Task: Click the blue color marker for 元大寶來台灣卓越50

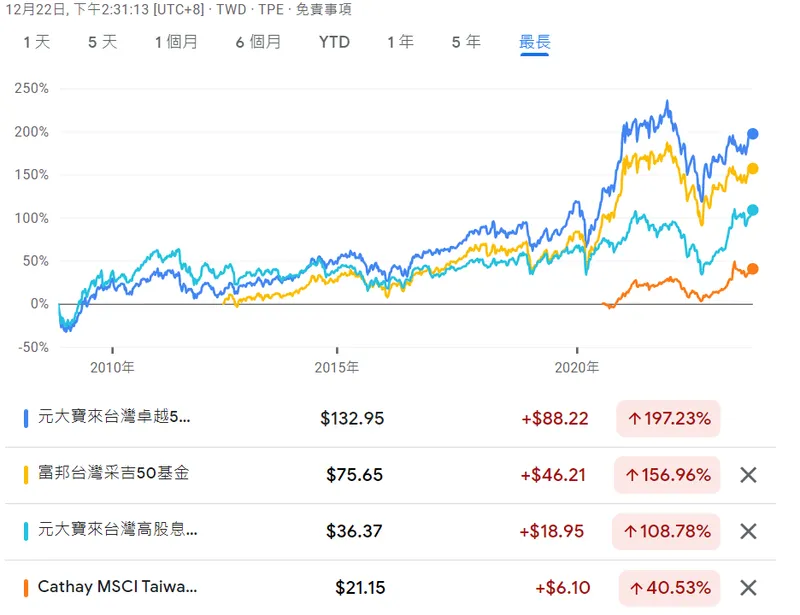Action: (x=25, y=418)
